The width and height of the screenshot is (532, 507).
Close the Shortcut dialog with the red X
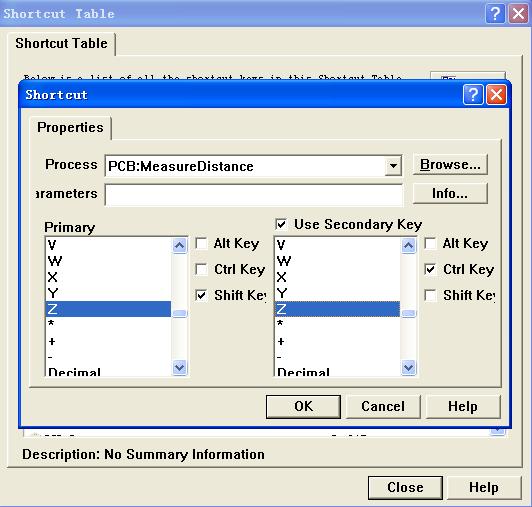tap(496, 95)
